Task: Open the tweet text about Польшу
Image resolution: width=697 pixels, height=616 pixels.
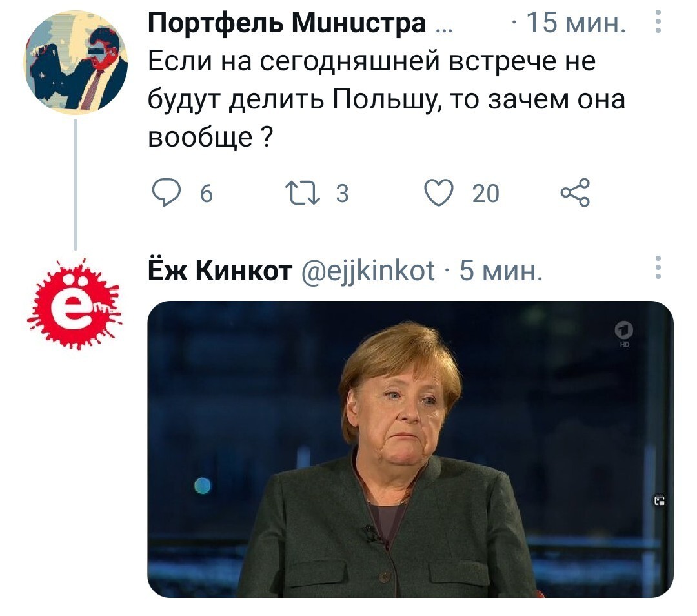Action: 387,99
